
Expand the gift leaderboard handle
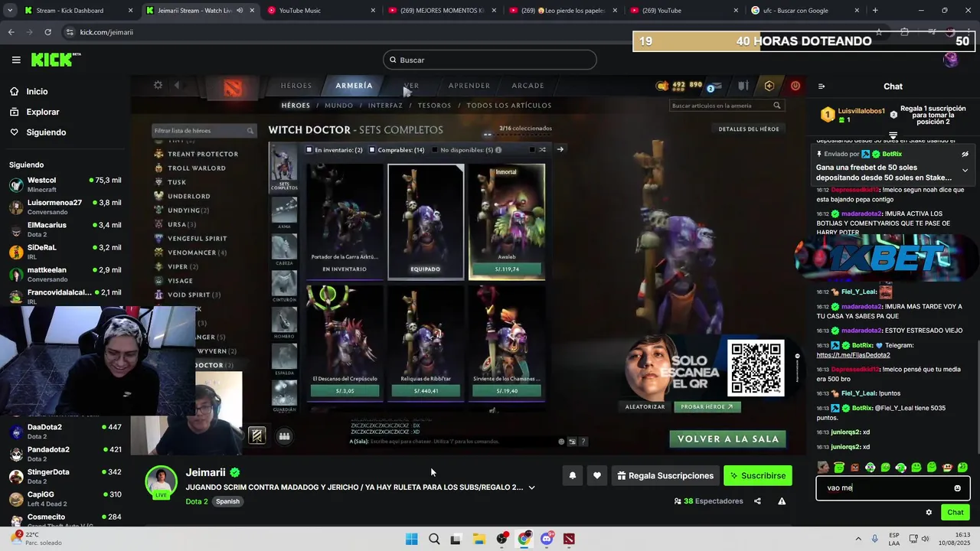point(893,135)
